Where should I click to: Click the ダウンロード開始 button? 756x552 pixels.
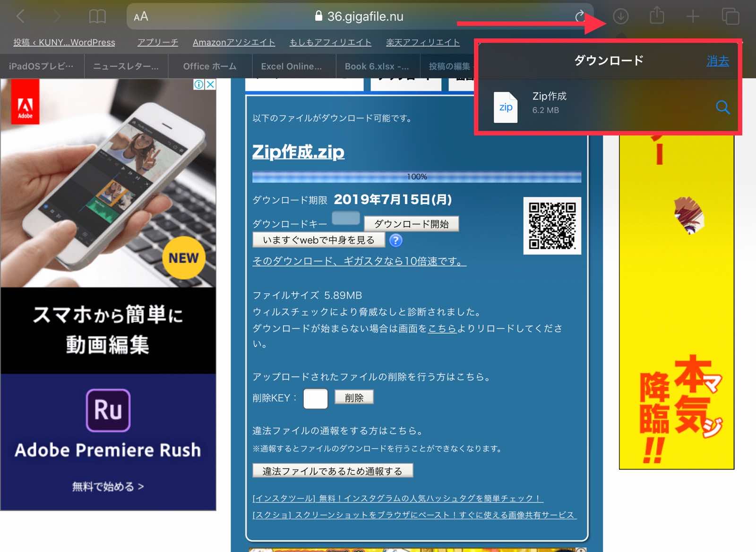[x=412, y=224]
